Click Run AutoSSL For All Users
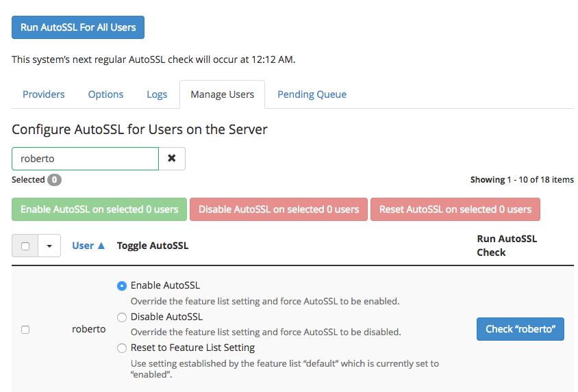Image resolution: width=578 pixels, height=392 pixels. pyautogui.click(x=78, y=27)
